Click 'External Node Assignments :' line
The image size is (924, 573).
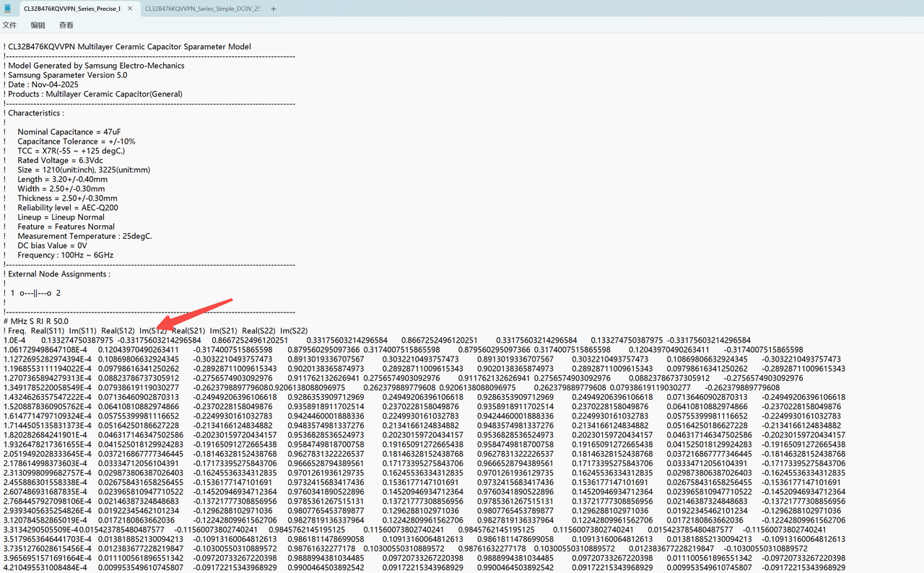(x=57, y=274)
